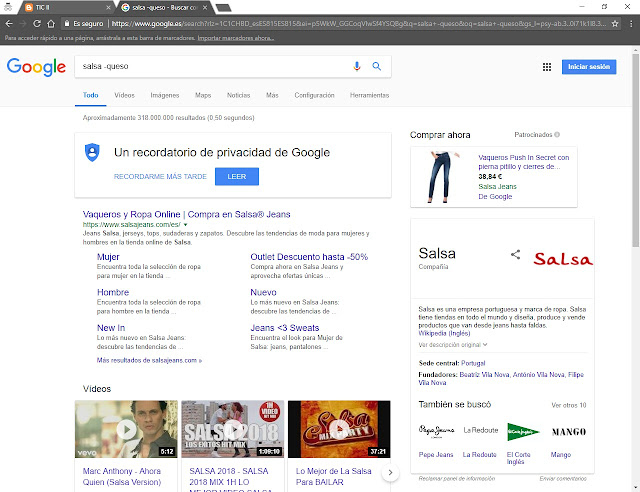Click the Importar marcadores ahora link
Screen dimensions: 640x492
pyautogui.click(x=236, y=38)
